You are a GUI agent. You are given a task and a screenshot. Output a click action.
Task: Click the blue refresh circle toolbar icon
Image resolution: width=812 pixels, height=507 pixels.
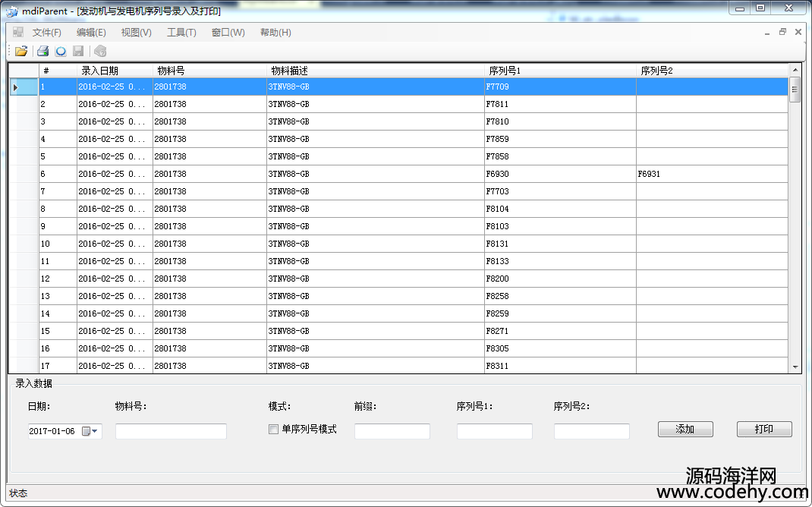point(61,51)
